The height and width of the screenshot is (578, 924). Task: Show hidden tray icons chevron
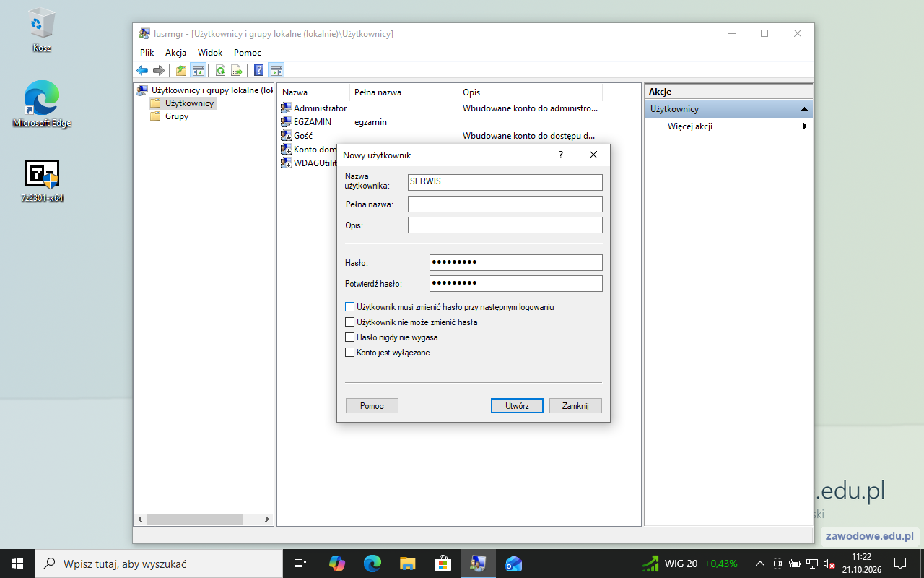(x=759, y=564)
